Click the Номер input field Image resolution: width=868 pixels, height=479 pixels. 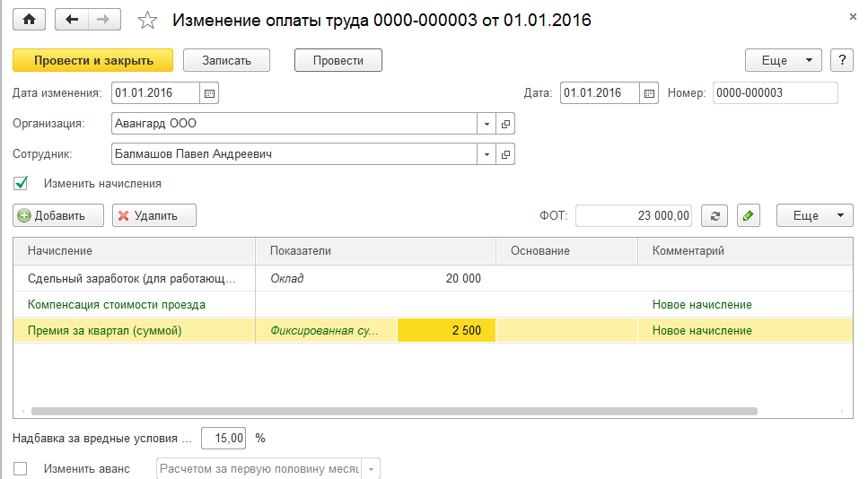coord(775,93)
